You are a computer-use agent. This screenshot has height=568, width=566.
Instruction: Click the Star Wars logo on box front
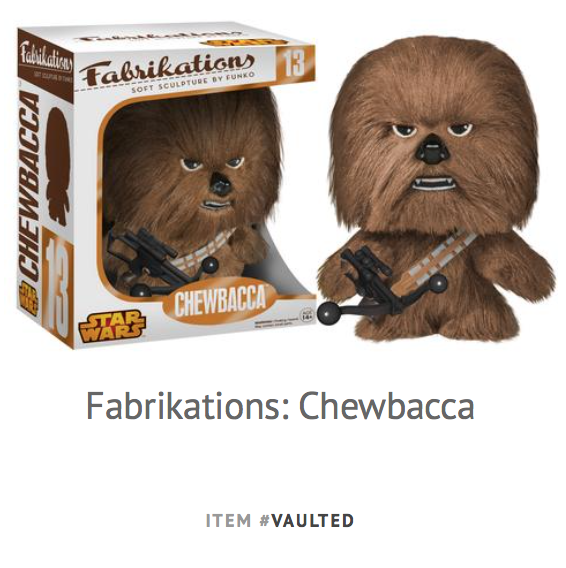[x=112, y=326]
